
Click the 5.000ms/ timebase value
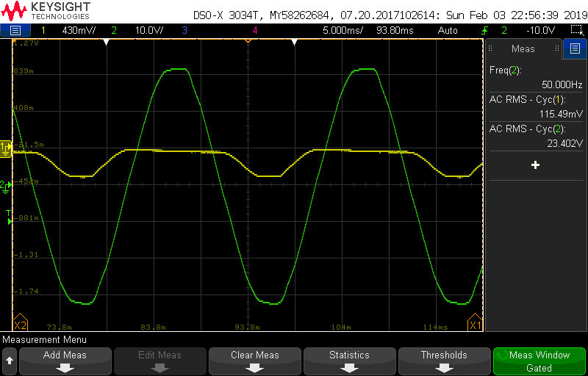click(343, 30)
